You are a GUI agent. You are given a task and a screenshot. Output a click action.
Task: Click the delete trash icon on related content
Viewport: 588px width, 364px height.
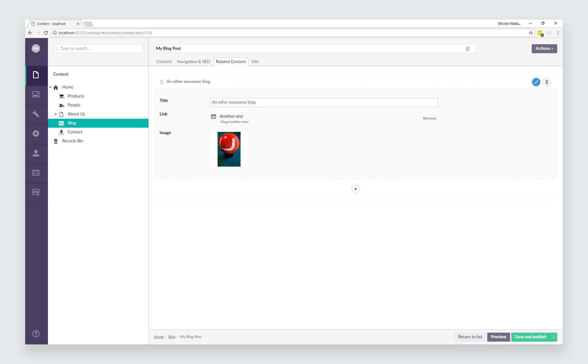pyautogui.click(x=547, y=81)
